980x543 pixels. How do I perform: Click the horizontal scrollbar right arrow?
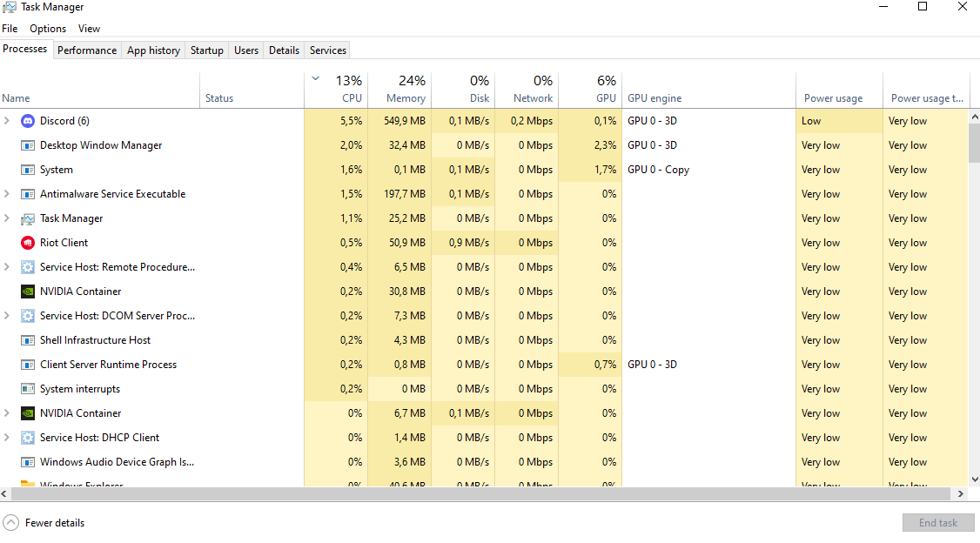coord(961,493)
